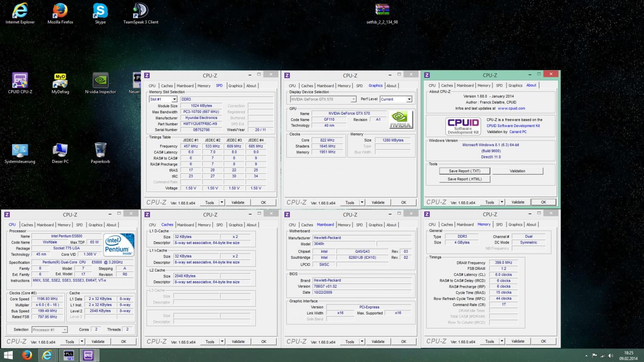This screenshot has width=644, height=362.
Task: Click the volume icon in system tray
Action: [x=611, y=356]
